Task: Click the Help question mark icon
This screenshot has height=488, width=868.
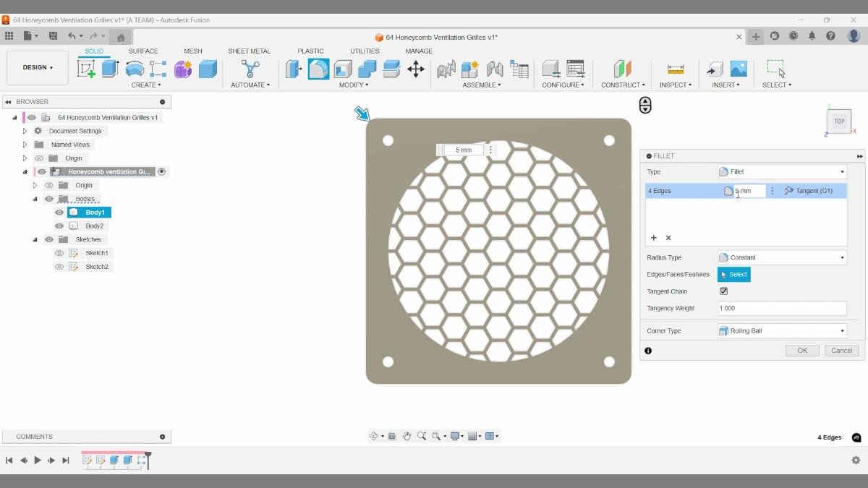Action: coord(831,35)
